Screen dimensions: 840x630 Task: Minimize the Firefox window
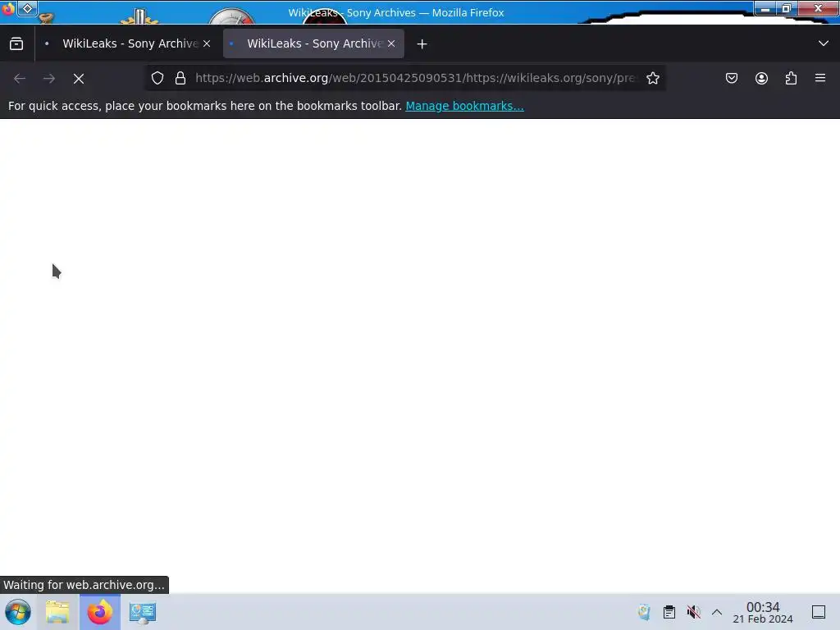pos(765,8)
